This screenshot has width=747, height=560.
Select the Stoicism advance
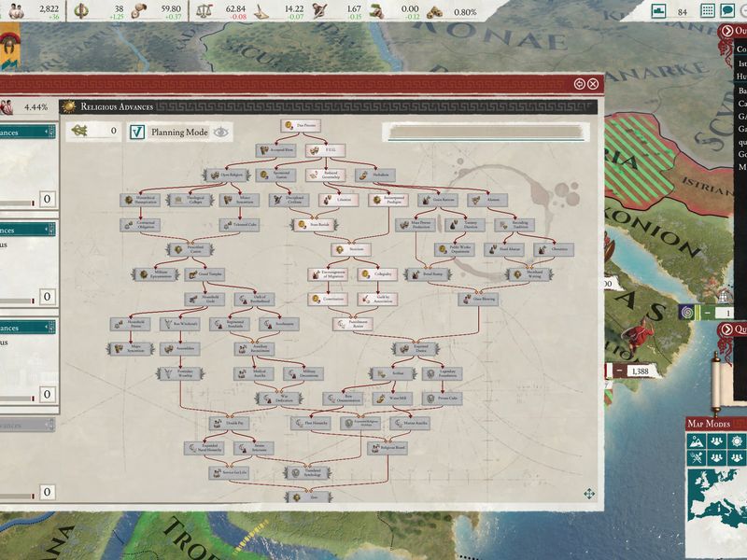point(352,249)
